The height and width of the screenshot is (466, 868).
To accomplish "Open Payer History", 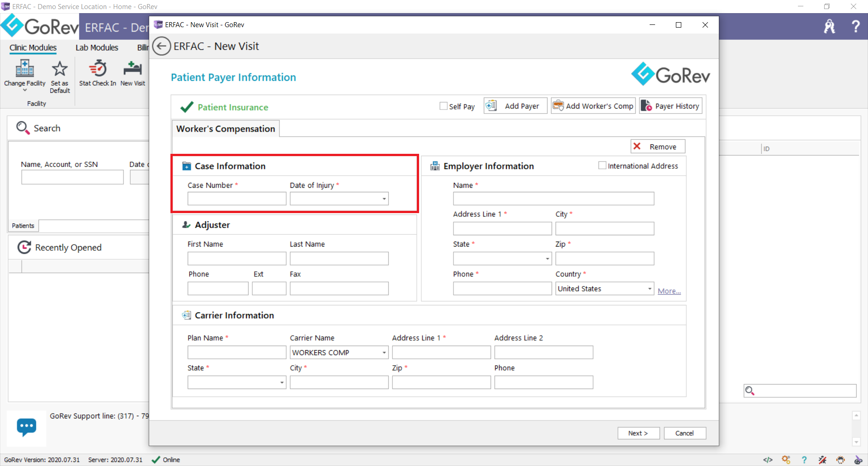I will tap(670, 106).
